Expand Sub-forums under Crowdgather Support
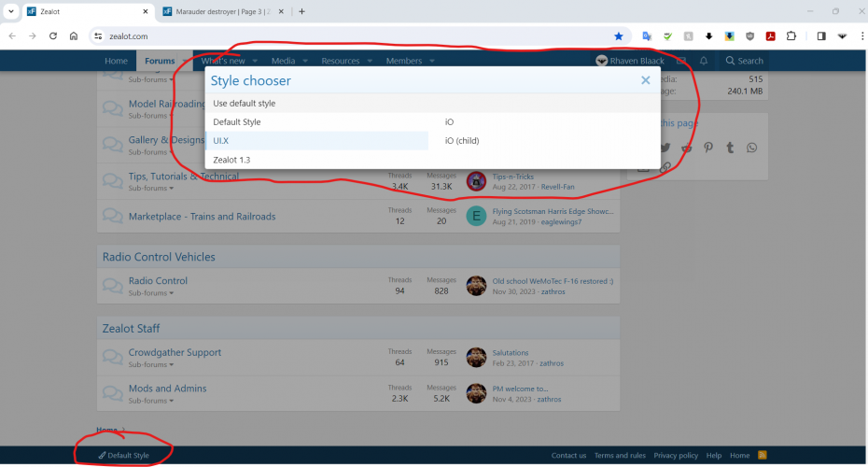Screen dimensions: 868x467 pos(151,364)
